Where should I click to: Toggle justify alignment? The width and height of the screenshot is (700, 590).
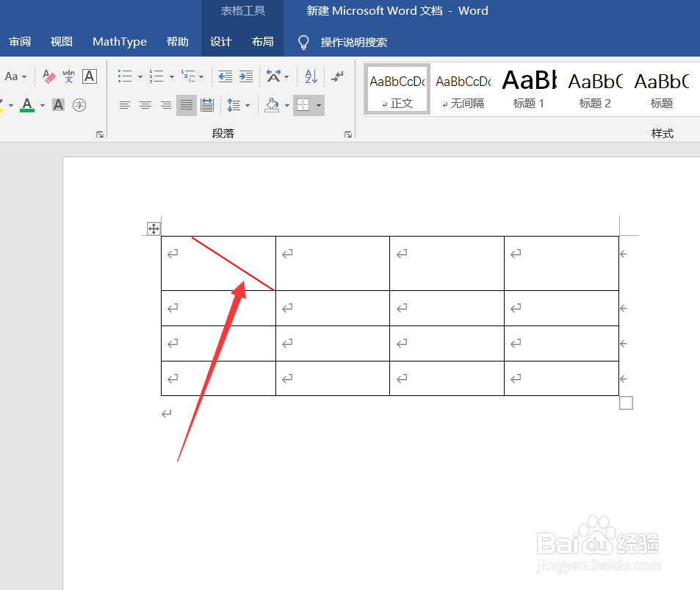[x=187, y=105]
